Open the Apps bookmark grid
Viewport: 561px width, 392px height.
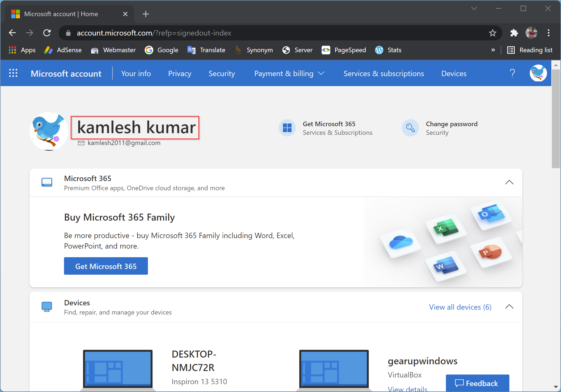(x=22, y=50)
